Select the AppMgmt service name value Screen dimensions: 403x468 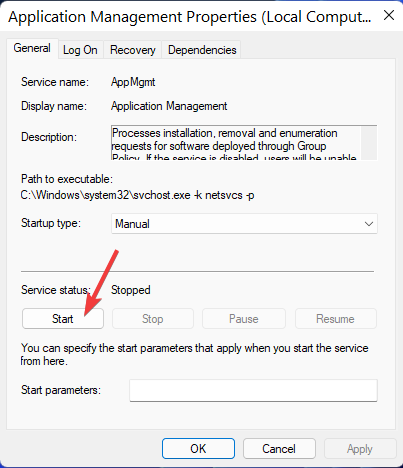pos(133,82)
